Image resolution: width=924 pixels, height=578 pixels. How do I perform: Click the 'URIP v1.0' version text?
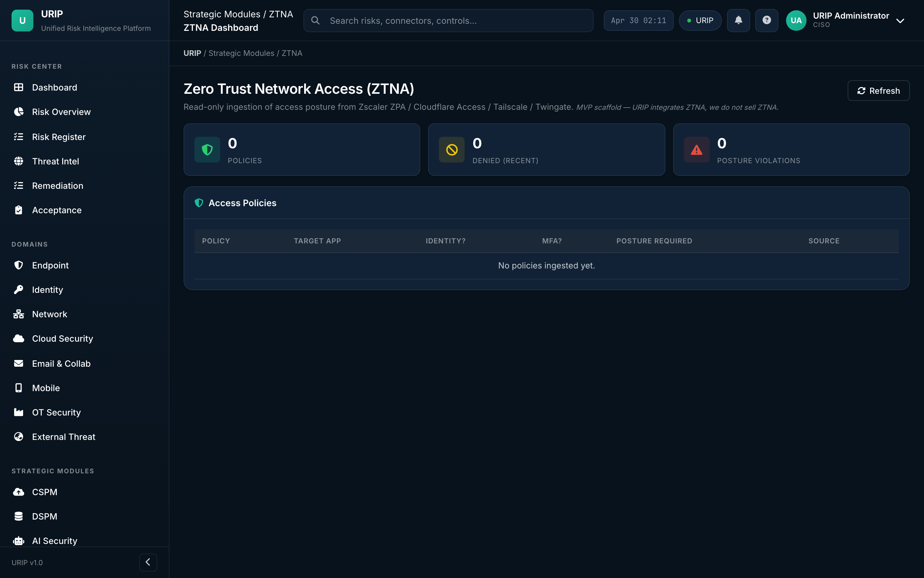(x=27, y=563)
